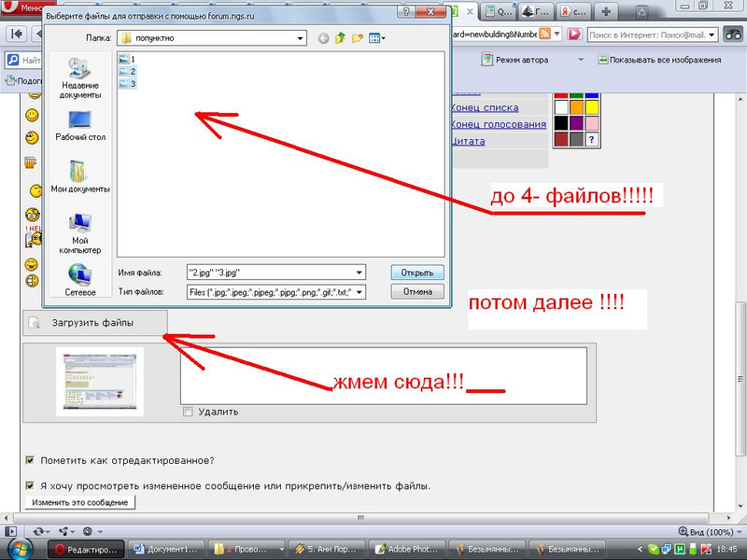The image size is (747, 560).
Task: Go to Рабочий стол in the places bar
Action: click(79, 125)
